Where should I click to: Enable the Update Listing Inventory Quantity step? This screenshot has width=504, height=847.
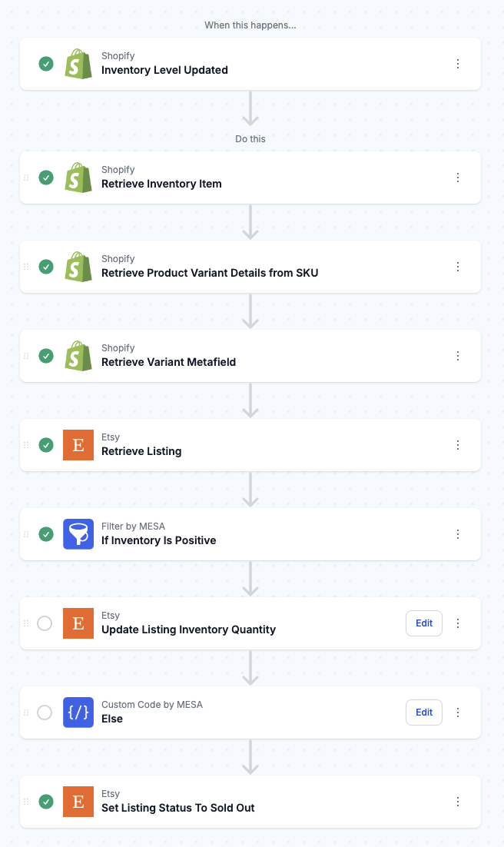point(45,623)
